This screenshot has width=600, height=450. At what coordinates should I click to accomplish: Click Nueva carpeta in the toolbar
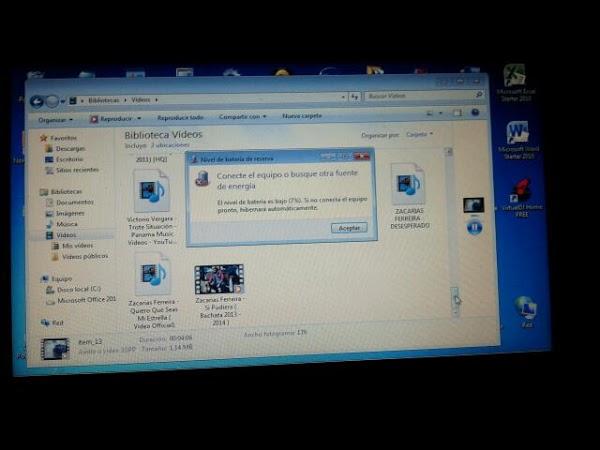tap(302, 116)
